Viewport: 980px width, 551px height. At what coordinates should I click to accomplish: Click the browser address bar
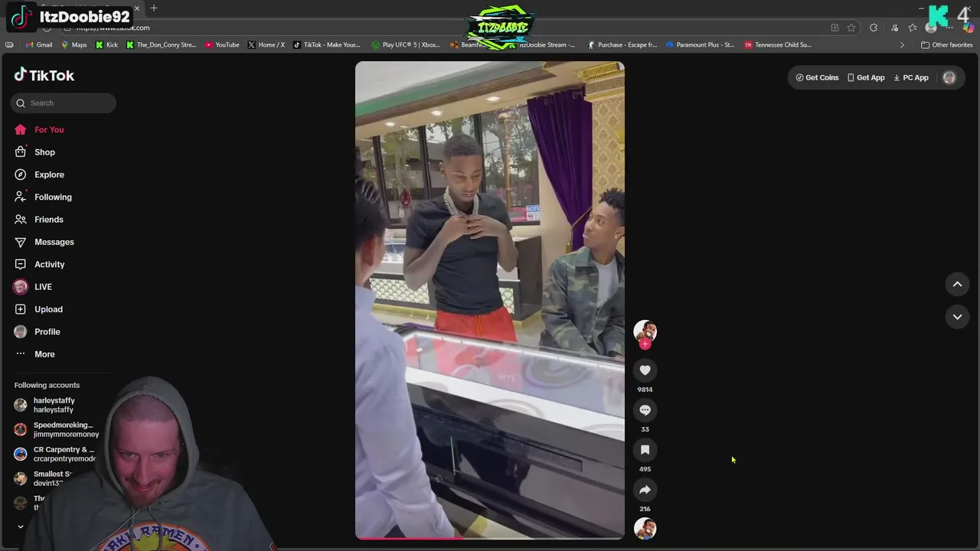coord(444,28)
